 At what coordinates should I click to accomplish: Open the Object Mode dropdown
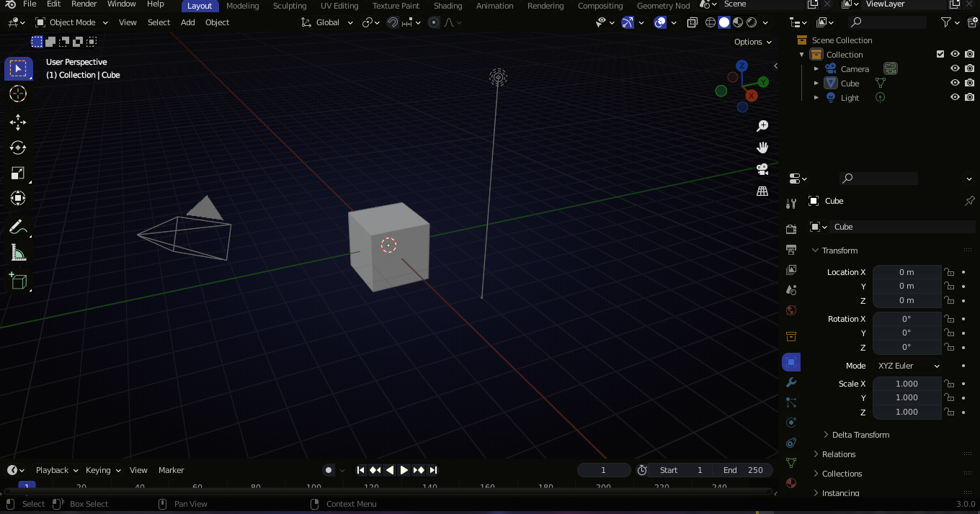pos(71,22)
